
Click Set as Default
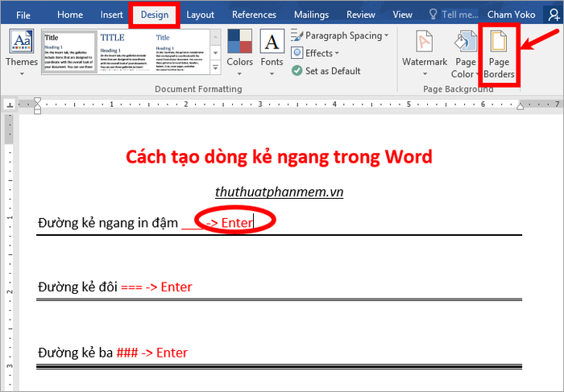326,71
